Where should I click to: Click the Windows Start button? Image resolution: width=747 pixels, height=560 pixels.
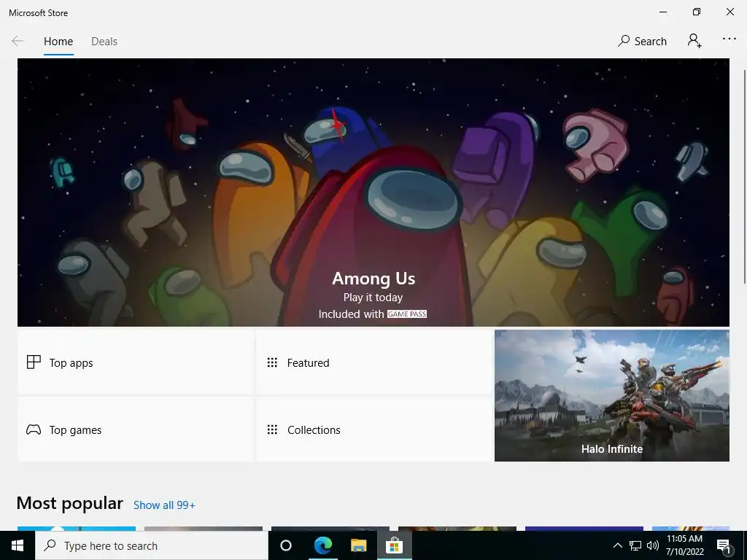pyautogui.click(x=18, y=545)
